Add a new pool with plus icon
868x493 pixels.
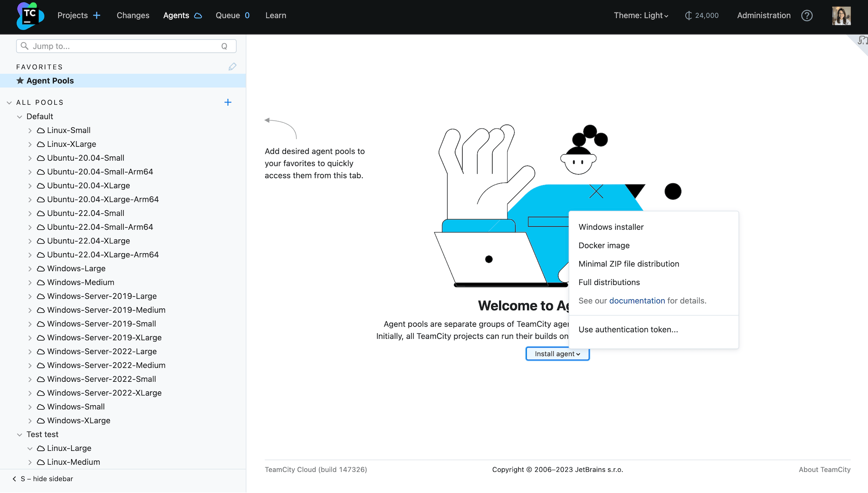tap(228, 103)
